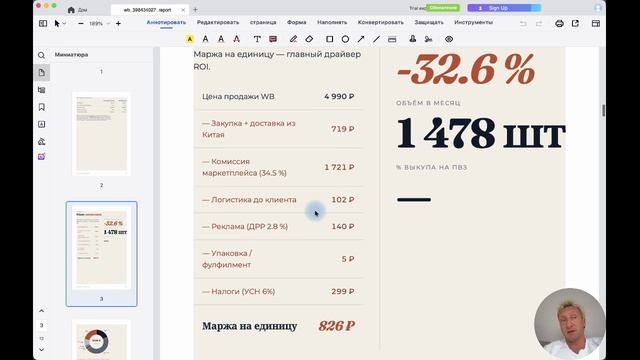
Task: Click the current page number field
Action: 41,325
